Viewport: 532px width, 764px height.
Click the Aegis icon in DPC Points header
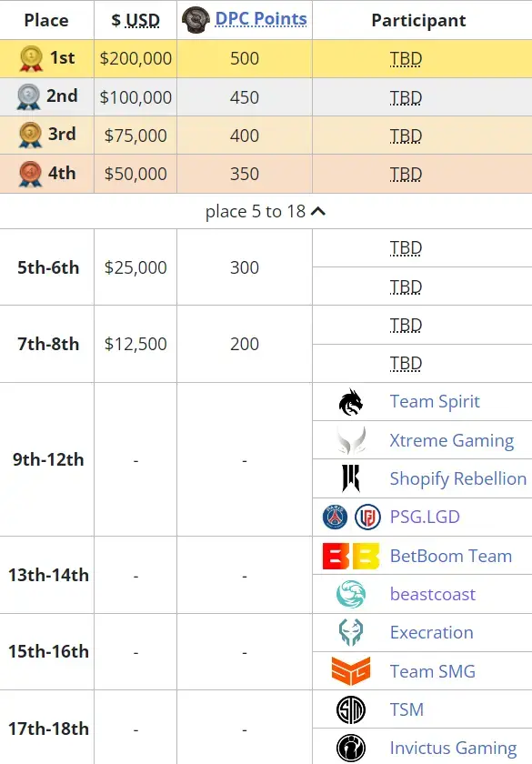coord(194,19)
